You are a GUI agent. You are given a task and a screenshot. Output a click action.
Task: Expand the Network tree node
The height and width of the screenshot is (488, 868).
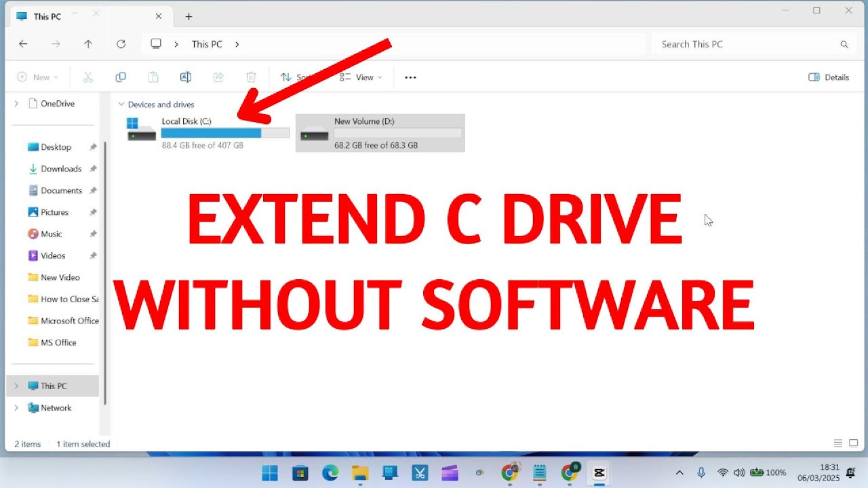pyautogui.click(x=16, y=407)
